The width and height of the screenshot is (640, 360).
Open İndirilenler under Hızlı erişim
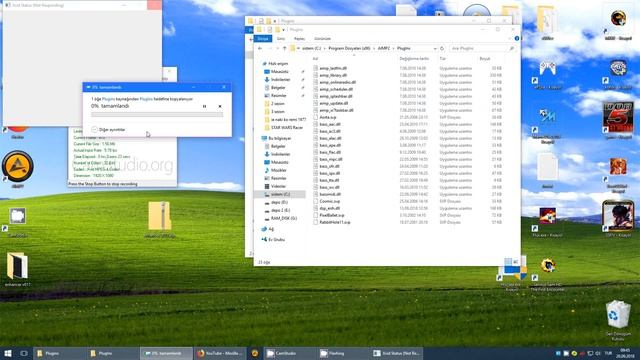[x=280, y=80]
